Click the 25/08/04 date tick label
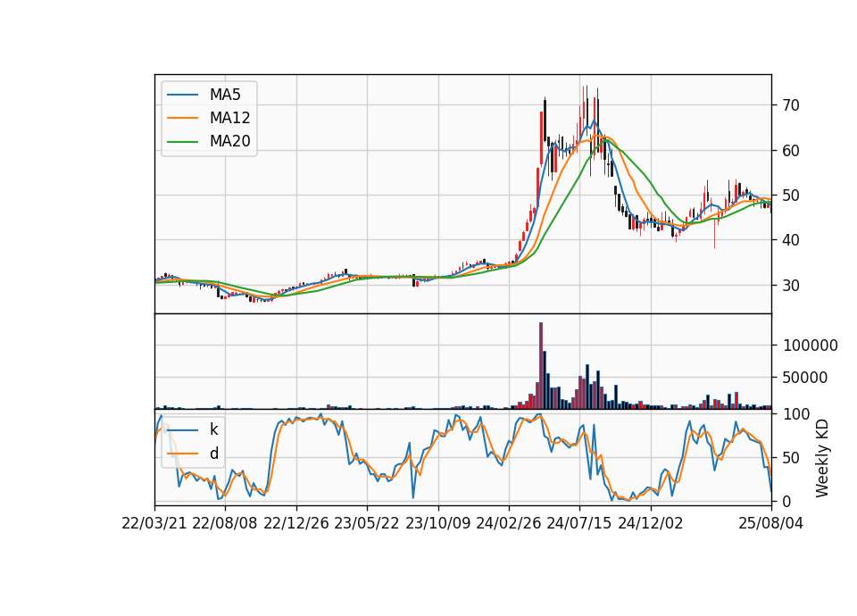The image size is (857, 616). tap(771, 524)
